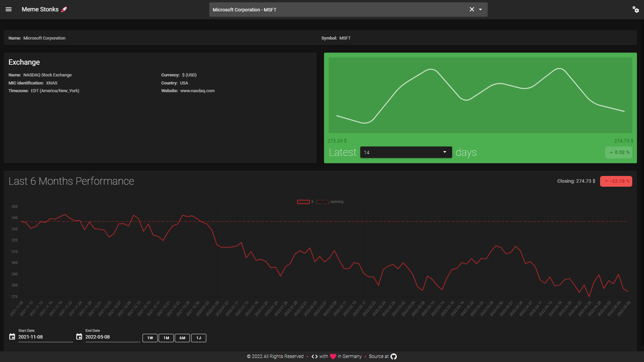This screenshot has width=644, height=362.
Task: Click the End Date input field
Action: pos(112,337)
